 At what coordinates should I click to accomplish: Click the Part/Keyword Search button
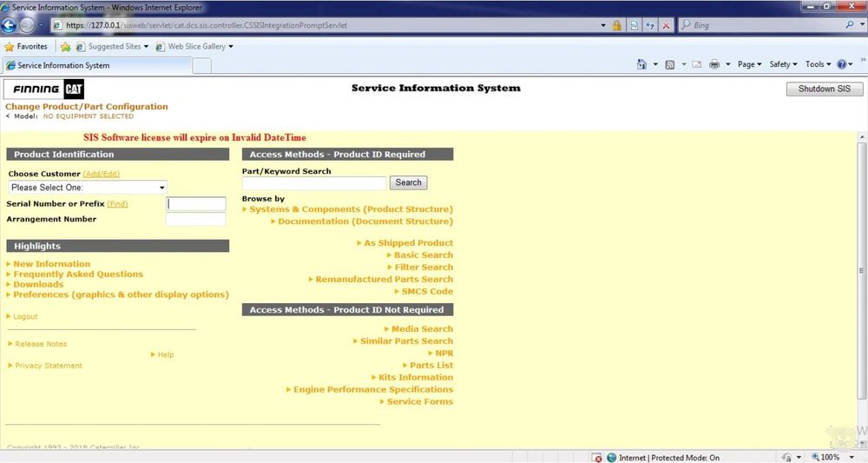(409, 182)
